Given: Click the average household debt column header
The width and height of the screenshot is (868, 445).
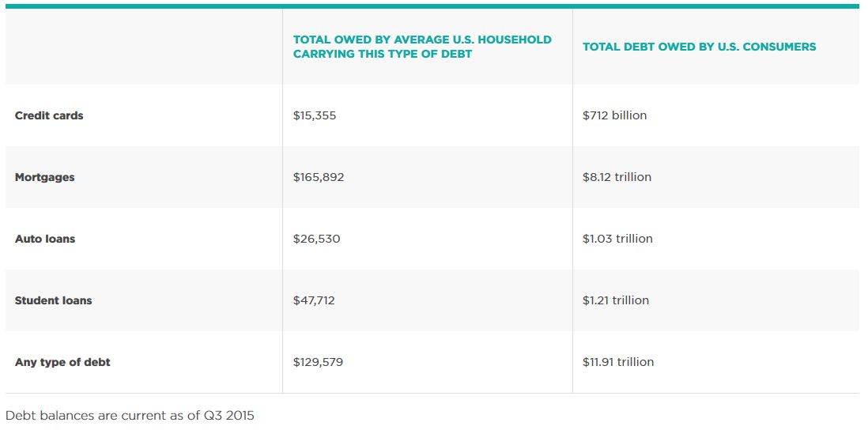Looking at the screenshot, I should (422, 47).
